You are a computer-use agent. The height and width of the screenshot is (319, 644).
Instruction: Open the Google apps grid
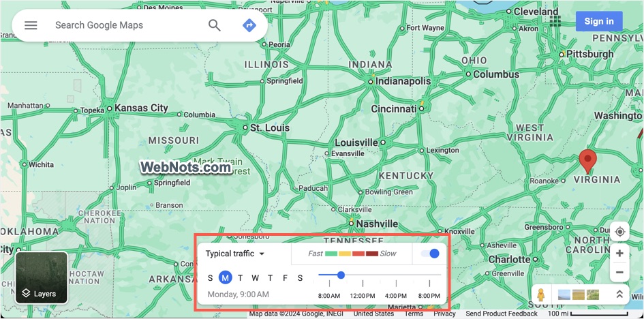coord(555,21)
